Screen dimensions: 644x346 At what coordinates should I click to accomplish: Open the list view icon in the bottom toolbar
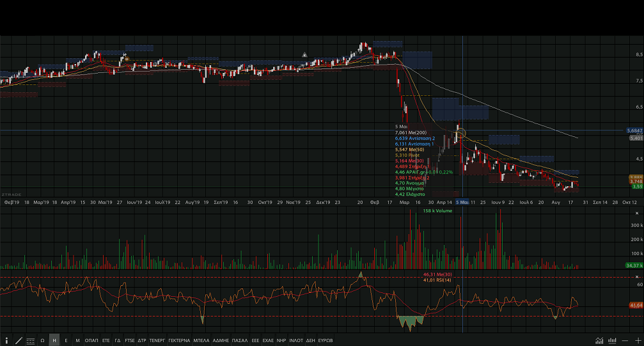[x=30, y=341]
